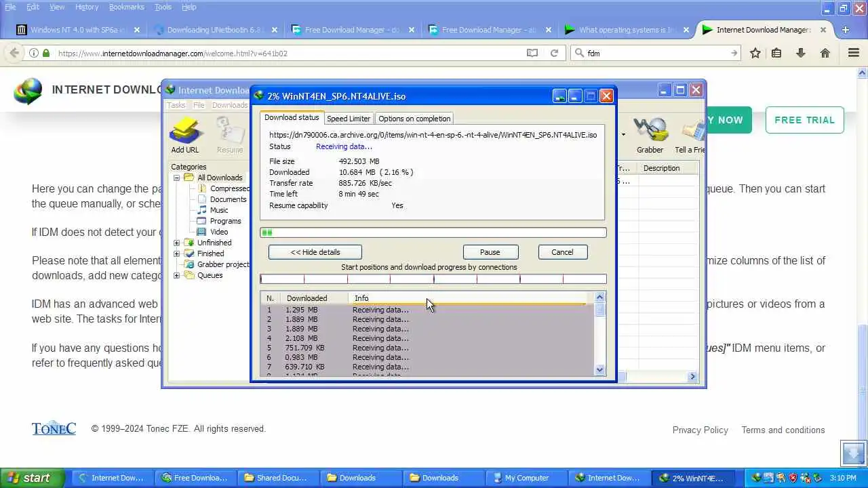
Task: Open the Bookmarks menu in Firefox
Action: [x=126, y=7]
